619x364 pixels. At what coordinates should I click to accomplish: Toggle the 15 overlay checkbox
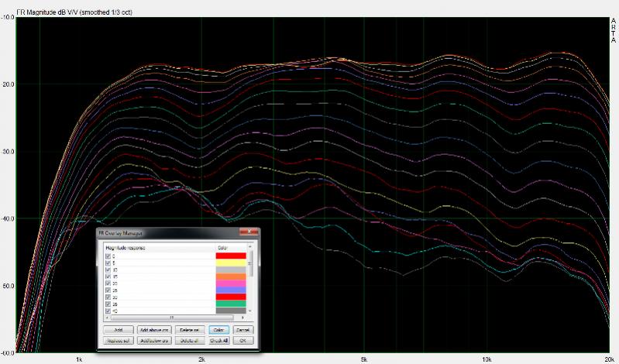107,276
